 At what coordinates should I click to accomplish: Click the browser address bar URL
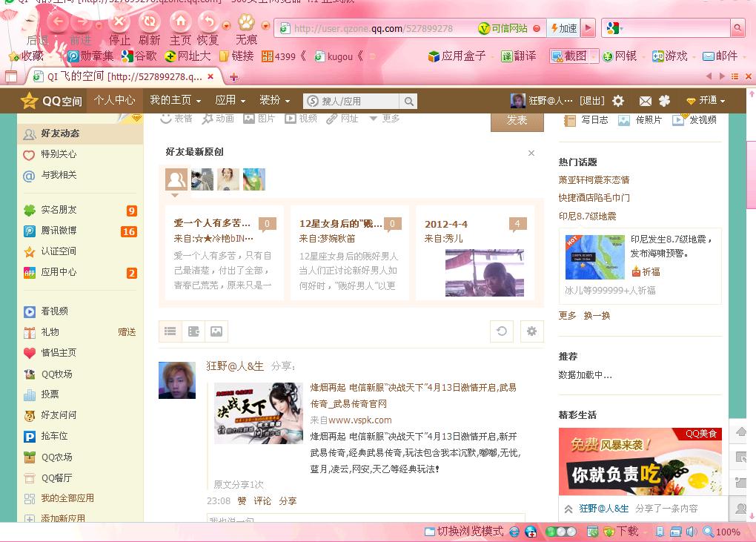click(373, 28)
